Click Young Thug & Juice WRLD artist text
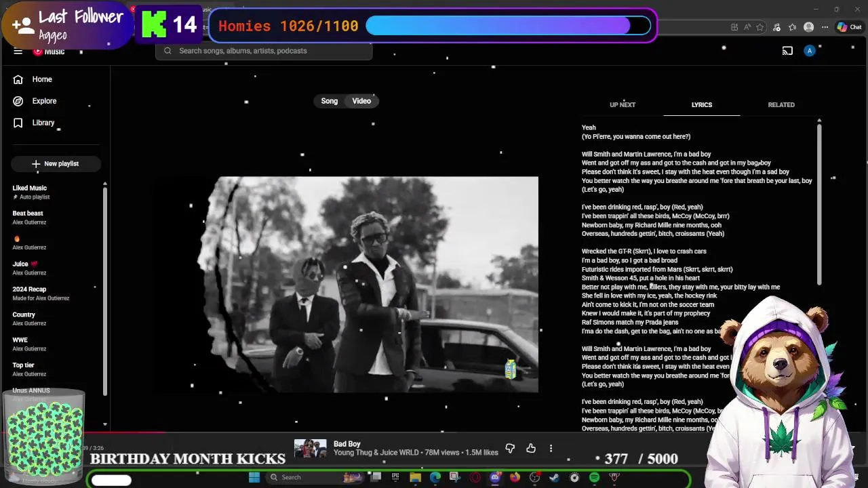868x488 pixels. point(376,452)
